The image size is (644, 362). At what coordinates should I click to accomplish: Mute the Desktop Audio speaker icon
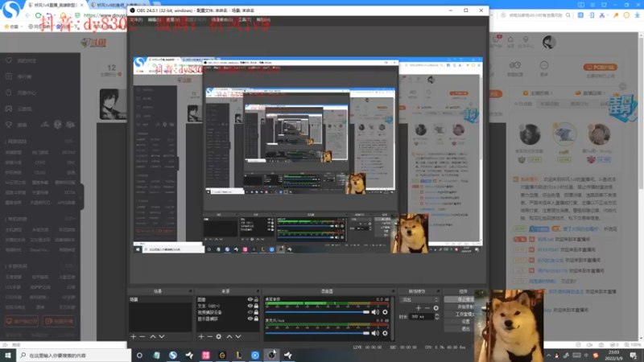pyautogui.click(x=375, y=312)
